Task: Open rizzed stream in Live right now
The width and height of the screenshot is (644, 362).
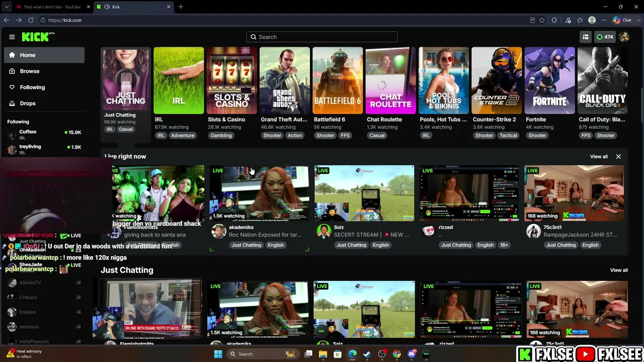Action: point(469,193)
